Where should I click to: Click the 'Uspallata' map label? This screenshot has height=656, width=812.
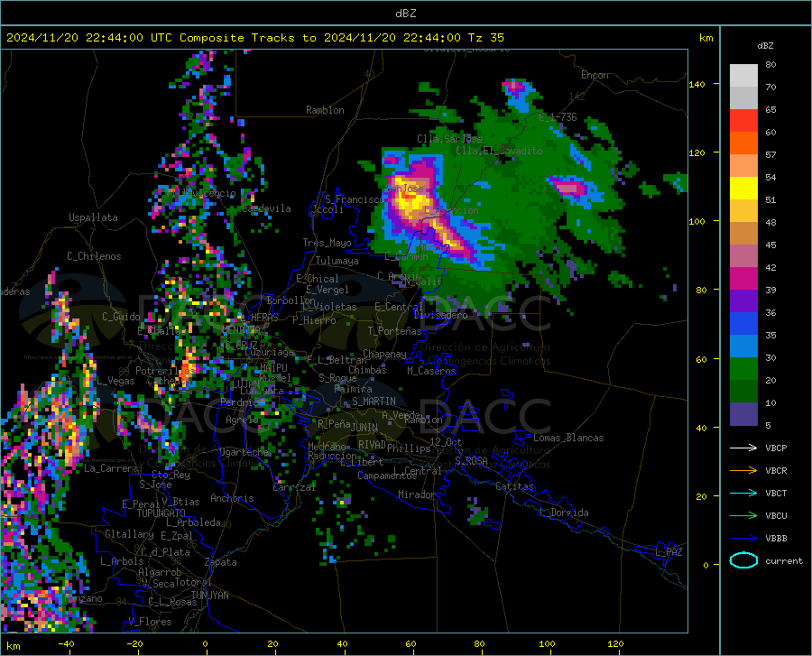93,217
